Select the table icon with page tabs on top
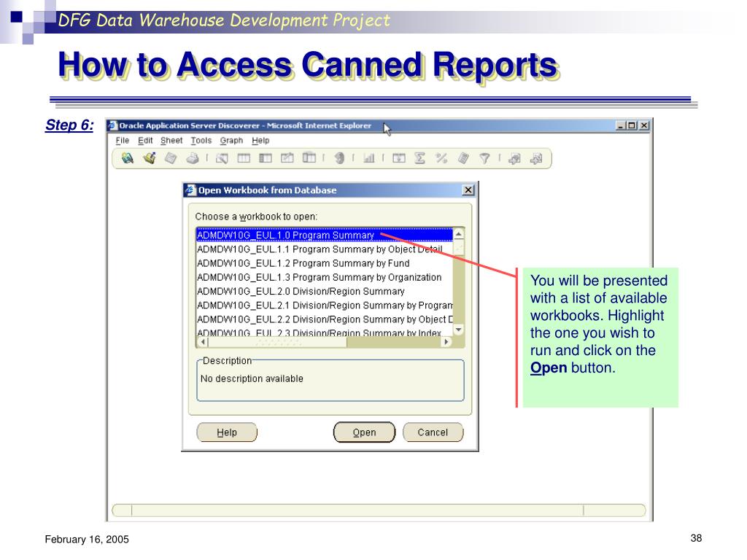 pyautogui.click(x=309, y=157)
